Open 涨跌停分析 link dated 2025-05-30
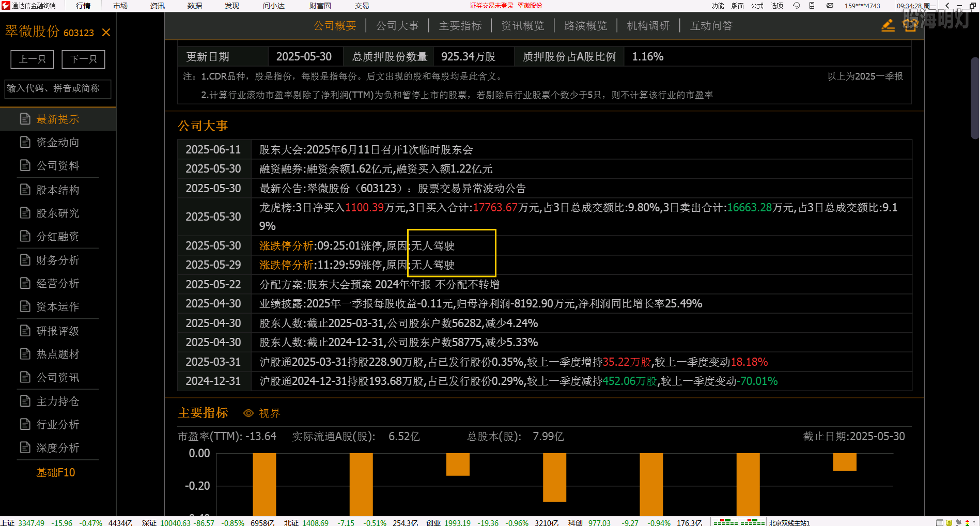Screen dimensions: 980x526 pos(286,245)
